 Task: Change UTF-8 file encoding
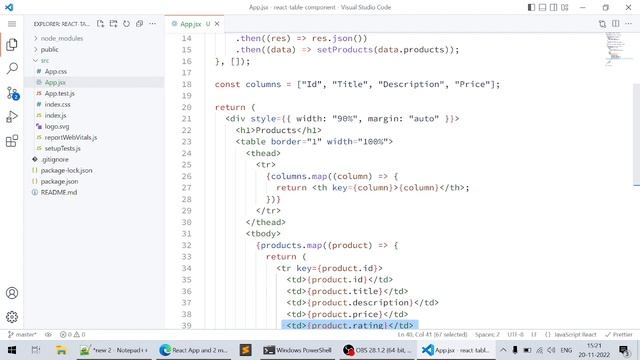tap(516, 334)
